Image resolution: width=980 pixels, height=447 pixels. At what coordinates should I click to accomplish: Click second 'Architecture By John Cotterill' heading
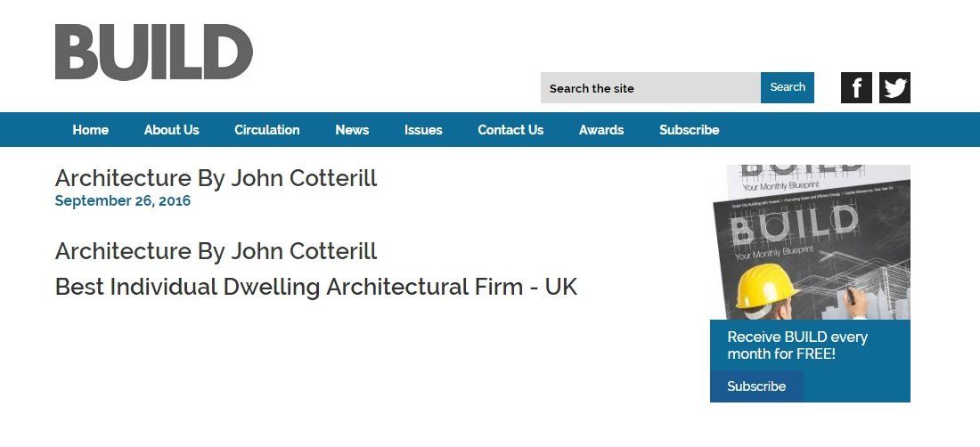point(216,251)
